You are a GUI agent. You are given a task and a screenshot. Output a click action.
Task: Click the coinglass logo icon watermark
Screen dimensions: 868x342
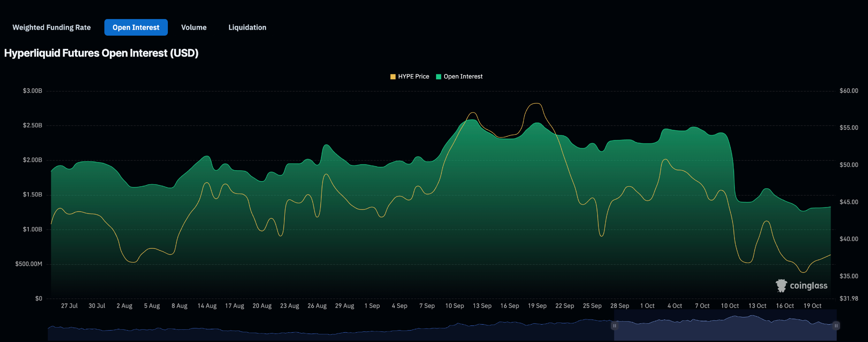pyautogui.click(x=781, y=286)
